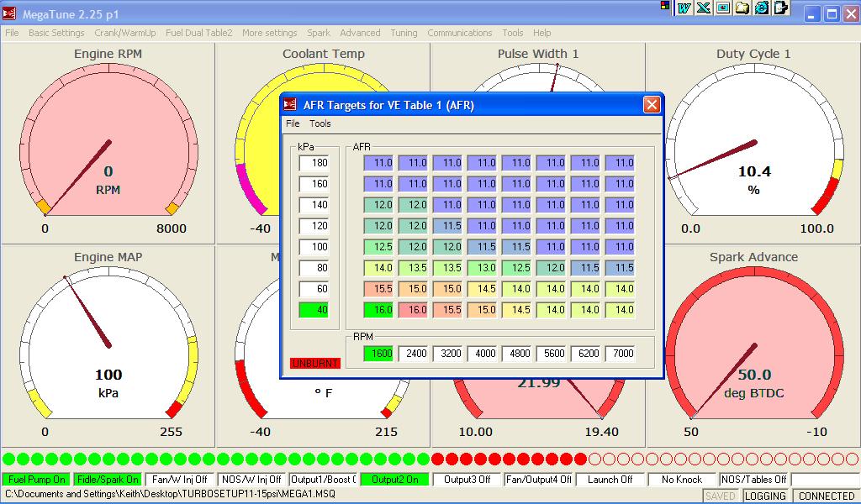This screenshot has width=861, height=504.
Task: Select the 60 kPa bin field
Action: pyautogui.click(x=314, y=288)
